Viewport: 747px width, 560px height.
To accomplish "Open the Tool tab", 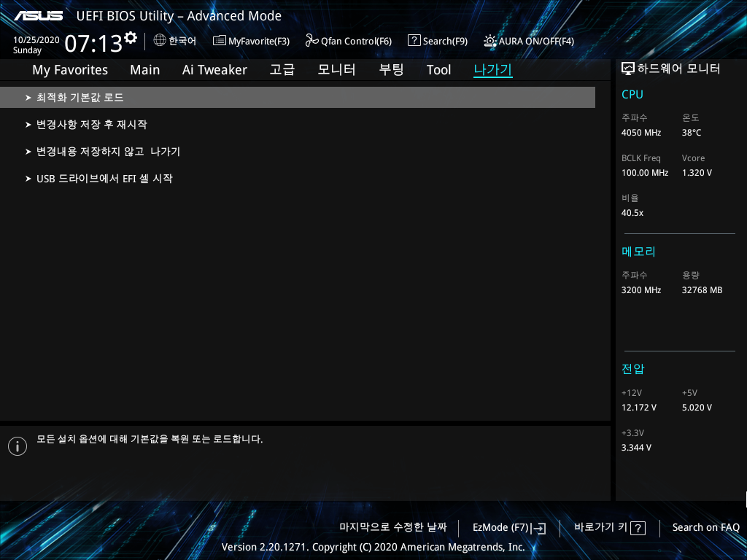I will coord(438,70).
